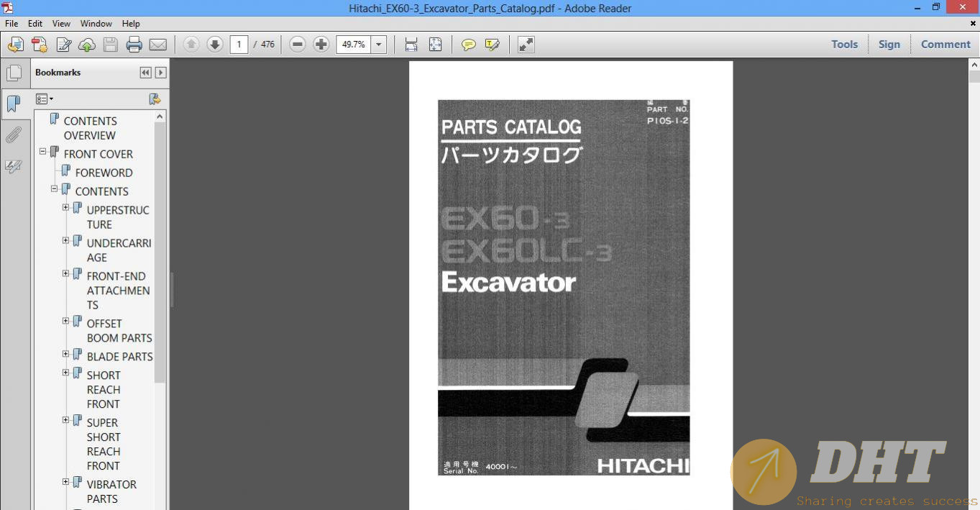The height and width of the screenshot is (510, 980).
Task: Collapse the navigation pane double-arrow button
Action: pyautogui.click(x=146, y=73)
